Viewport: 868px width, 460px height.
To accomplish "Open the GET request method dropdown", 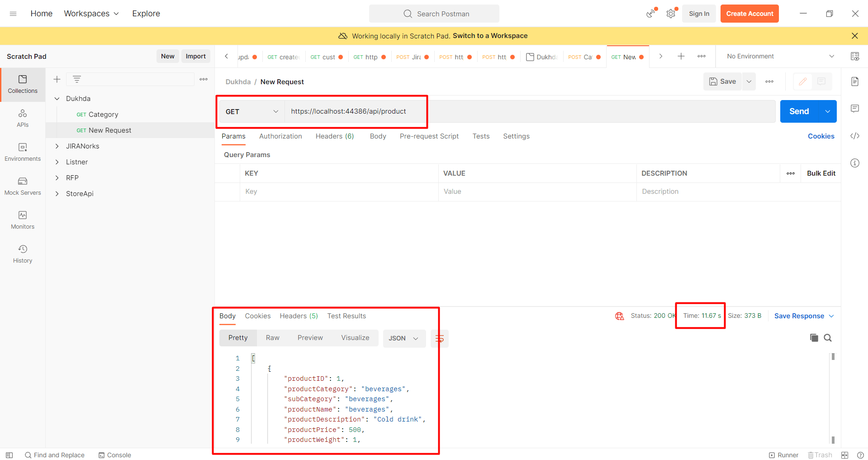I will pos(251,111).
